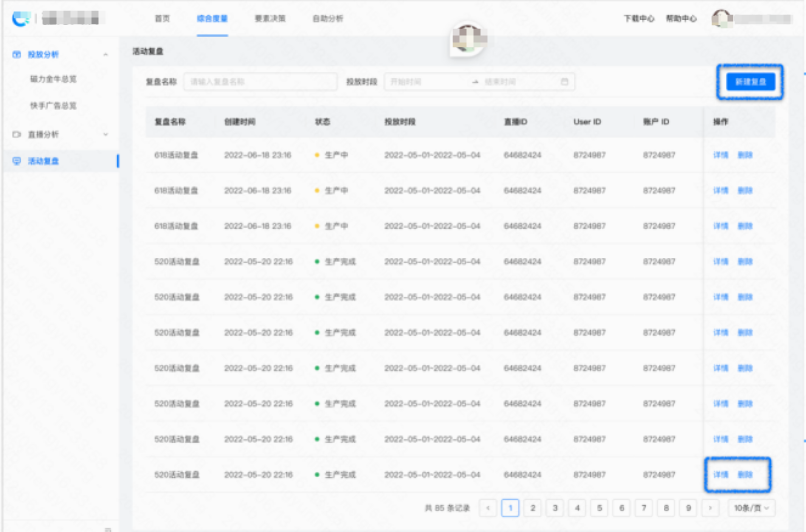Click the 账户 ID column header

point(656,122)
